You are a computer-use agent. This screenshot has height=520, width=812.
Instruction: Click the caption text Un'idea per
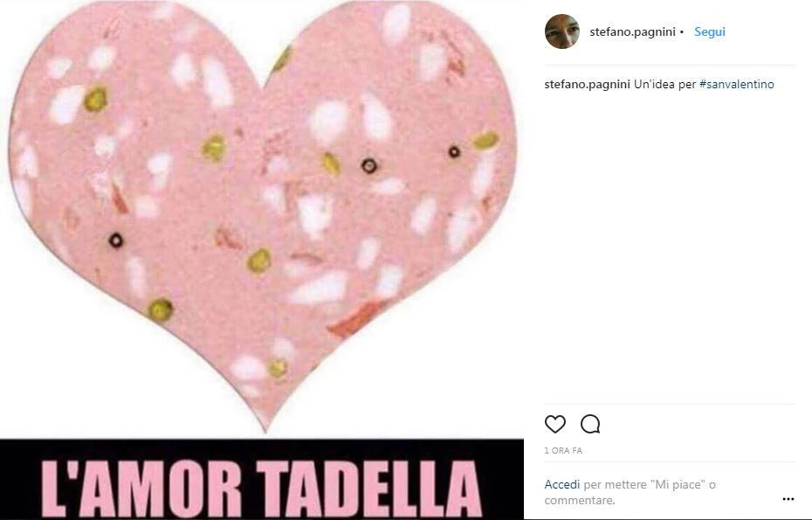coord(665,84)
